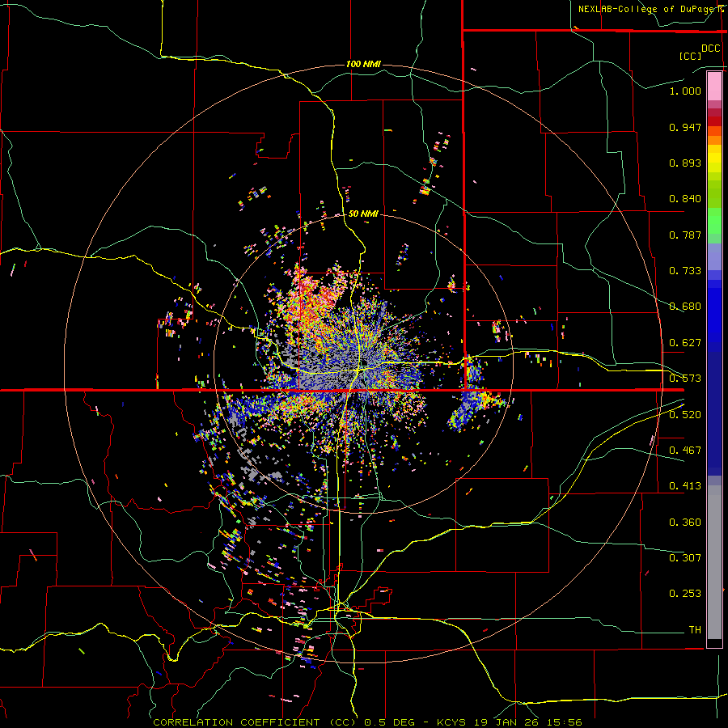Click the 19 JAN 26 date text

[x=506, y=722]
